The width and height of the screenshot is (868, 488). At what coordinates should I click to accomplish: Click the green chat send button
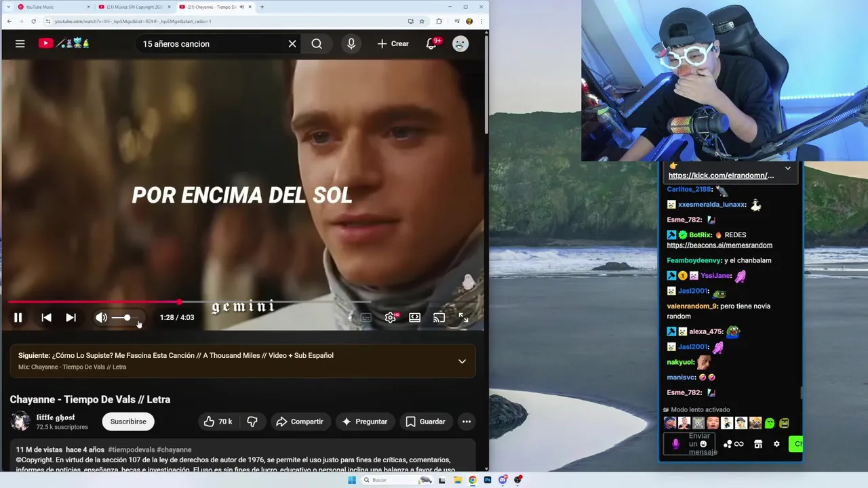(795, 444)
